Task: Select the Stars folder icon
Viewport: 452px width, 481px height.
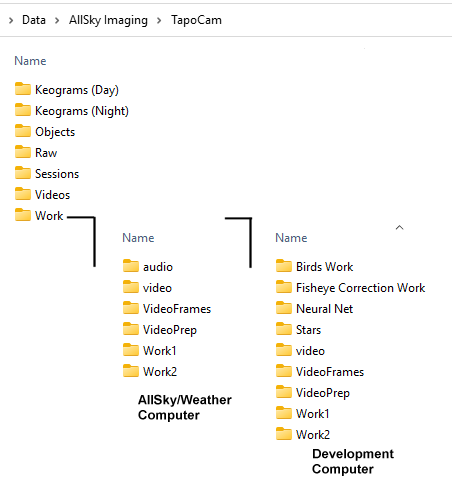Action: point(284,329)
